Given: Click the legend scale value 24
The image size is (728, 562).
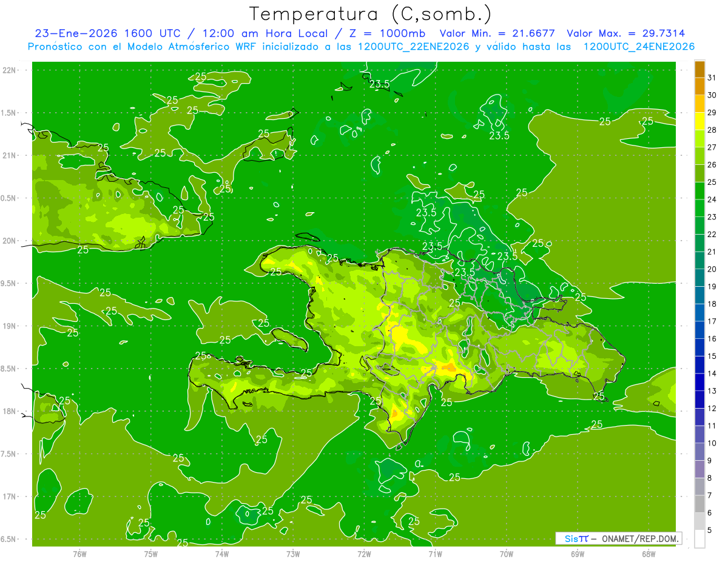Looking at the screenshot, I should coord(712,199).
